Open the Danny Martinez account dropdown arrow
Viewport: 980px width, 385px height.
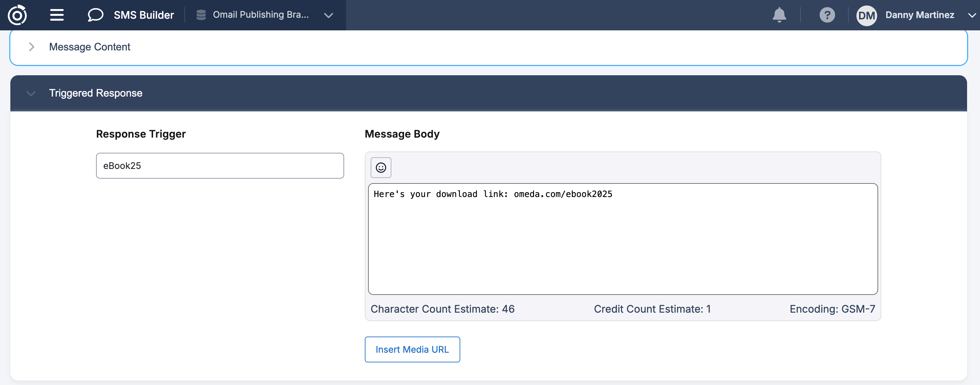tap(972, 16)
